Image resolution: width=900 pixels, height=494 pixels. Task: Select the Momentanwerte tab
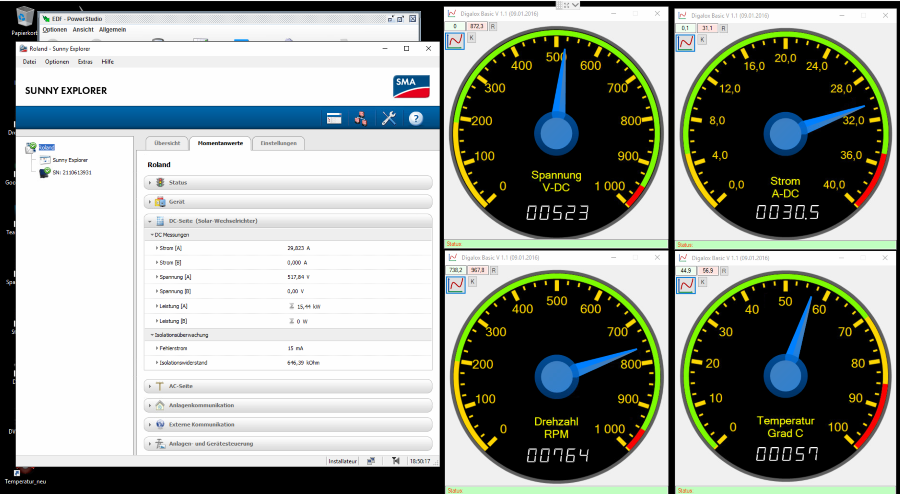[x=220, y=143]
